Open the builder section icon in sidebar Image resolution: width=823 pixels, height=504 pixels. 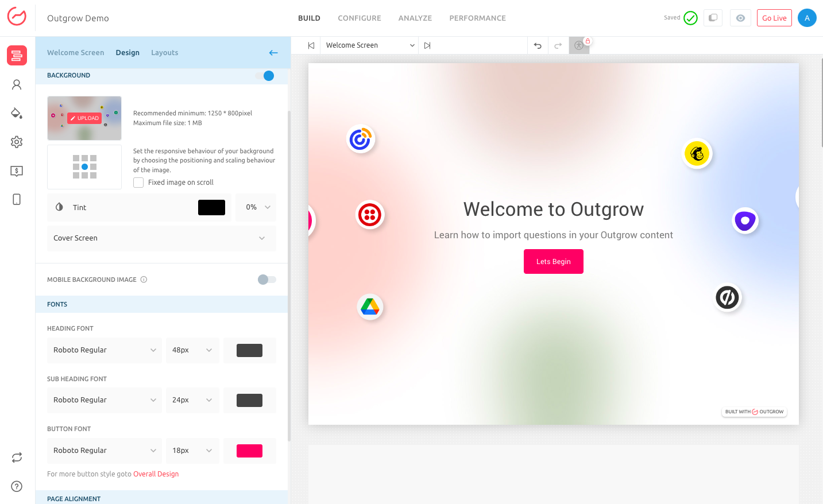[17, 56]
